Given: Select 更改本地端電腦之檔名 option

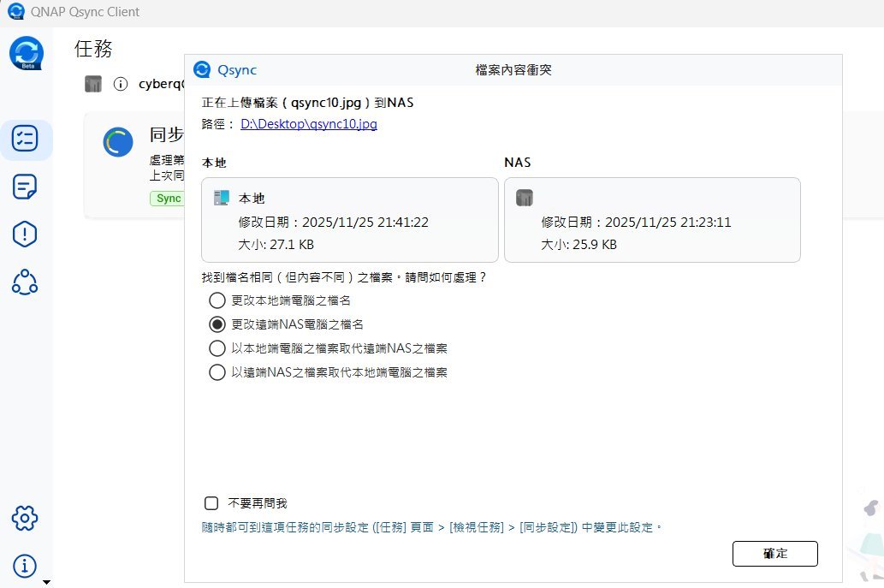Looking at the screenshot, I should point(217,300).
